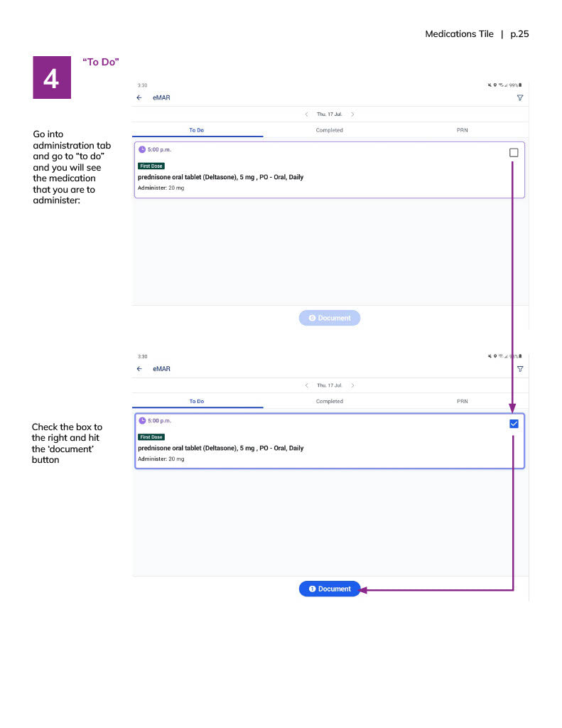Go to previous day in lower screen
Image resolution: width=562 pixels, height=728 pixels.
click(x=306, y=385)
